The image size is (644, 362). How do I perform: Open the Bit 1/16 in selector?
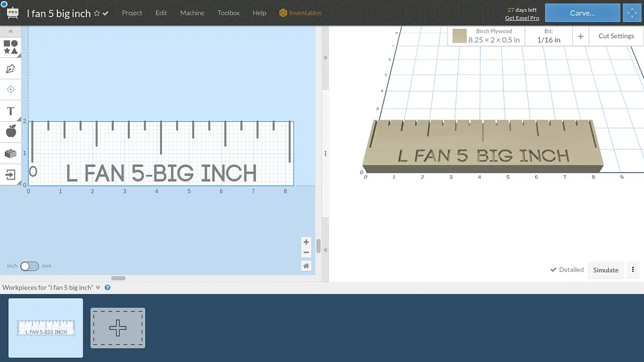pyautogui.click(x=548, y=36)
